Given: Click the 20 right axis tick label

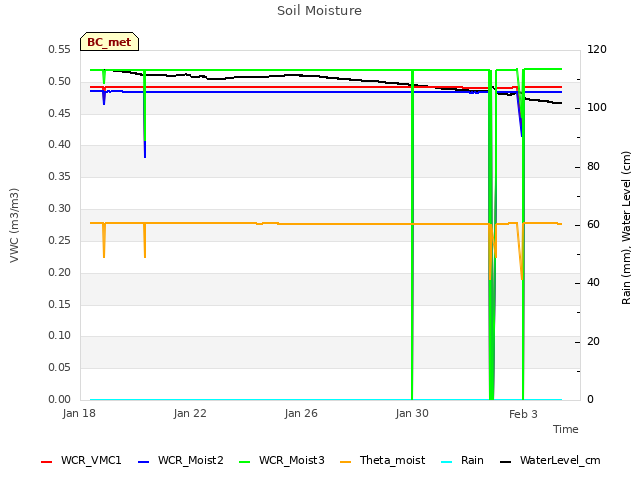Looking at the screenshot, I should tap(593, 341).
